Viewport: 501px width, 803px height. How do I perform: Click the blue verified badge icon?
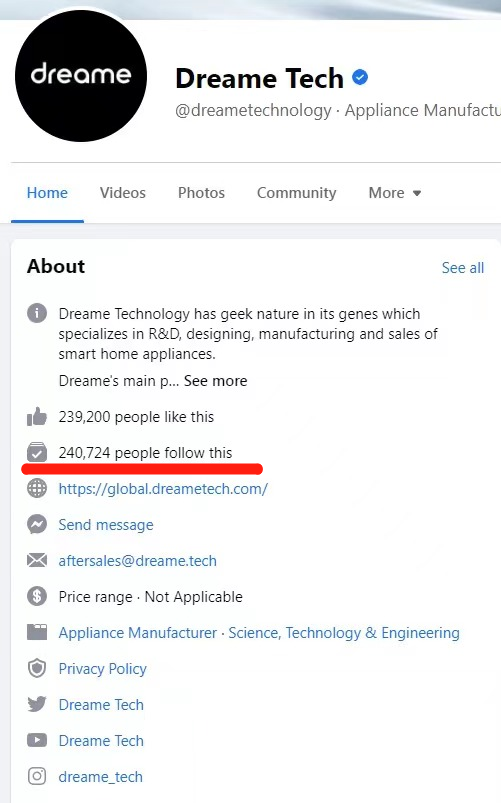[360, 77]
